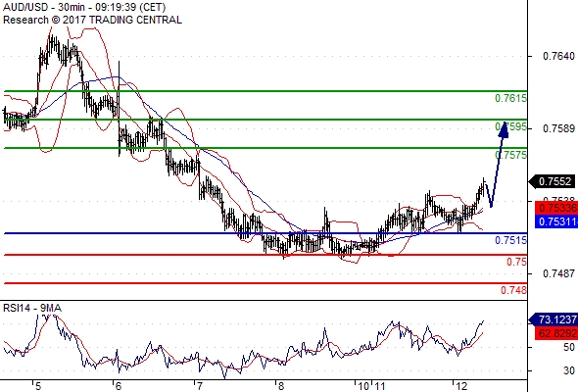The height and width of the screenshot is (392, 578).
Task: Click the date 12 axis label
Action: click(x=461, y=386)
